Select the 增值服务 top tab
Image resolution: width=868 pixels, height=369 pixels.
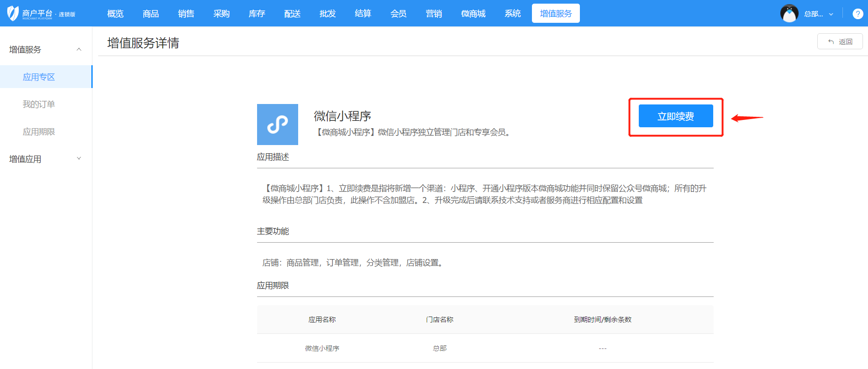556,14
